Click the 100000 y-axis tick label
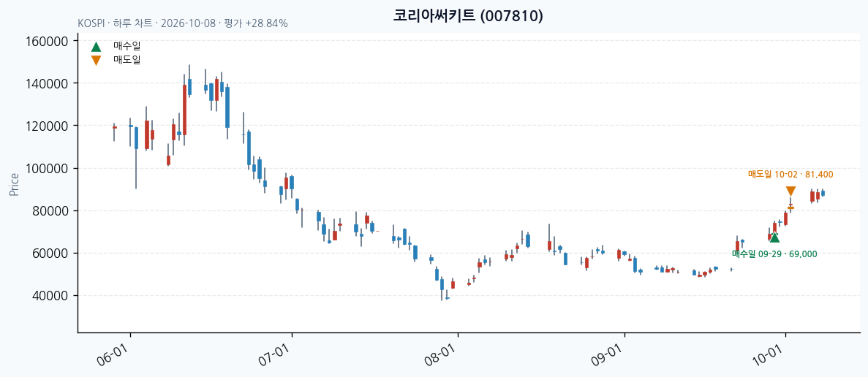 tap(48, 169)
